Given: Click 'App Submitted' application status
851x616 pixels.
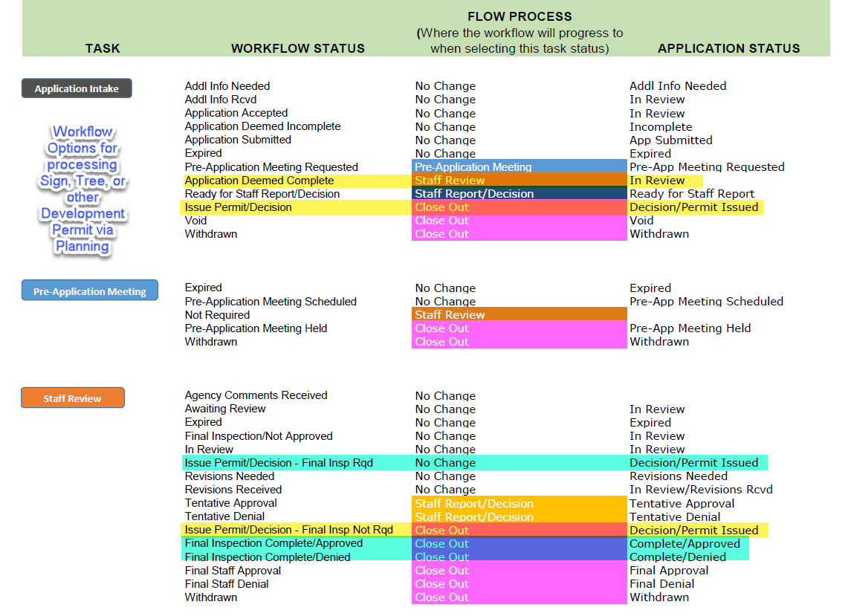Looking at the screenshot, I should pyautogui.click(x=671, y=140).
